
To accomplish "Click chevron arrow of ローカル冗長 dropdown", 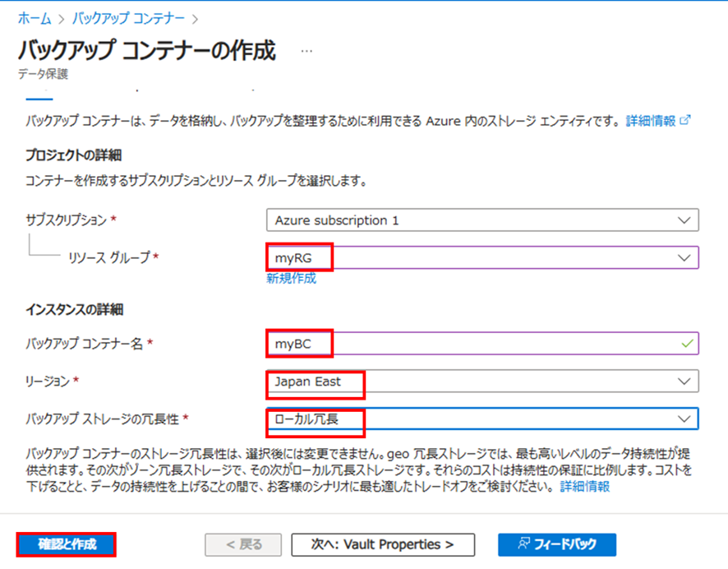I will pos(684,419).
